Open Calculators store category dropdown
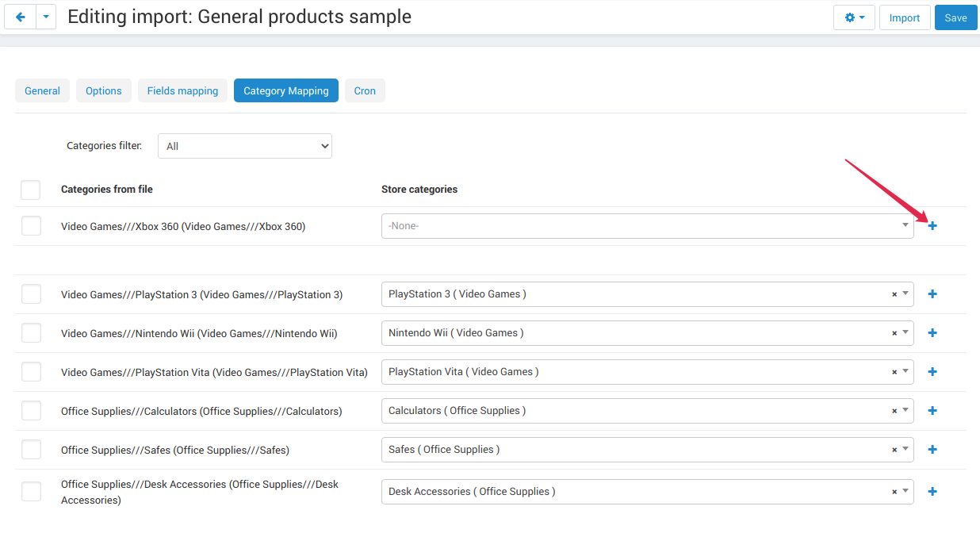 tap(647, 411)
